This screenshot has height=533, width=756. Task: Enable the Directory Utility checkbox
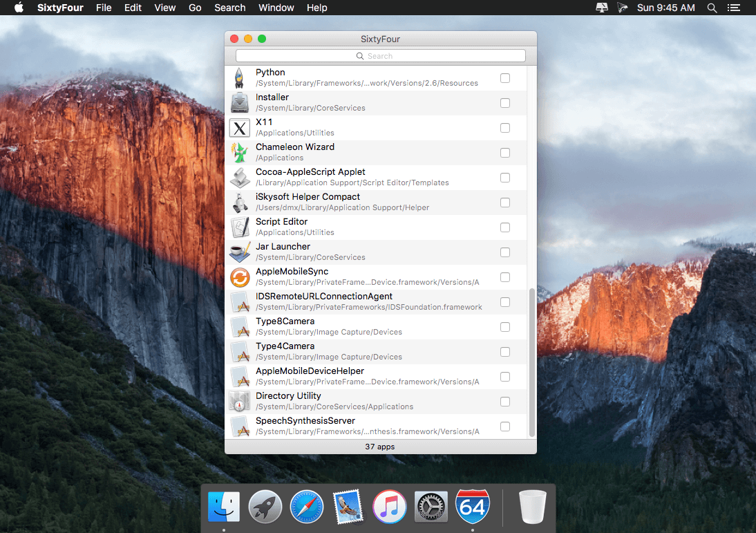coord(504,402)
